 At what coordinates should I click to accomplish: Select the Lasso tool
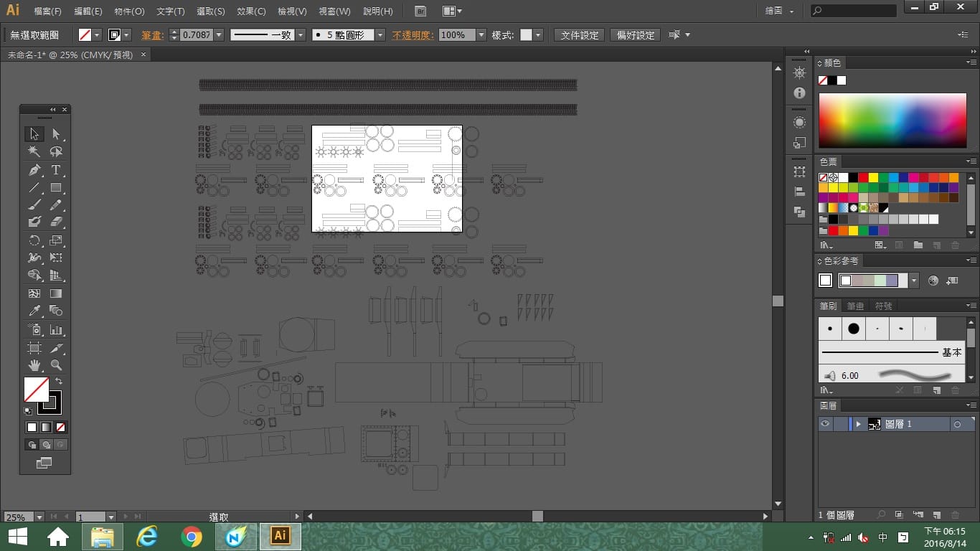pyautogui.click(x=56, y=152)
